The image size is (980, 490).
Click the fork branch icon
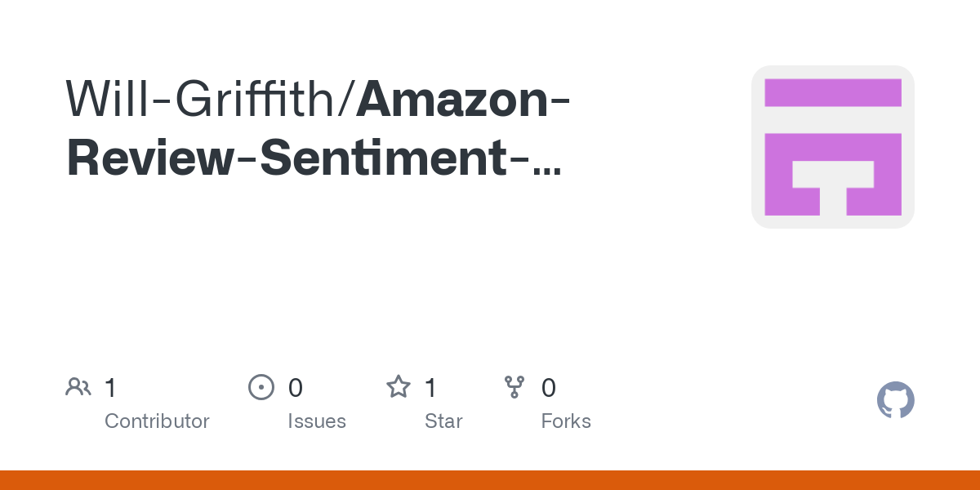tap(514, 387)
